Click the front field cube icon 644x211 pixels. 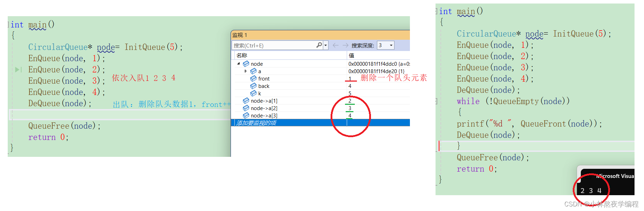click(x=253, y=78)
